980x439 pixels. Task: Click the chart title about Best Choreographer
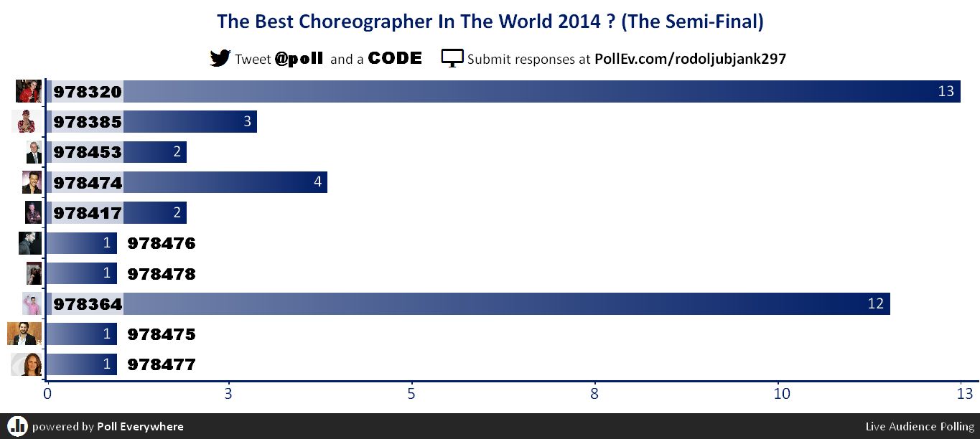click(x=490, y=21)
